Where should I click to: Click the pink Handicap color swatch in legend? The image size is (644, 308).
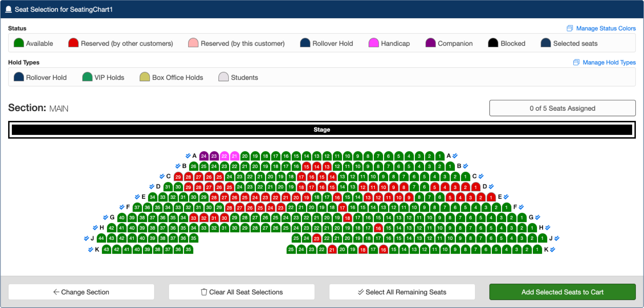pyautogui.click(x=373, y=43)
